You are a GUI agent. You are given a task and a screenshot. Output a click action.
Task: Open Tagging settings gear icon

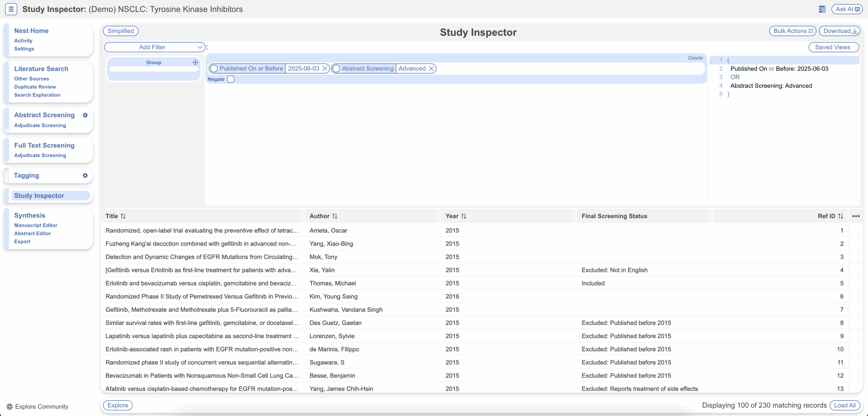tap(85, 175)
